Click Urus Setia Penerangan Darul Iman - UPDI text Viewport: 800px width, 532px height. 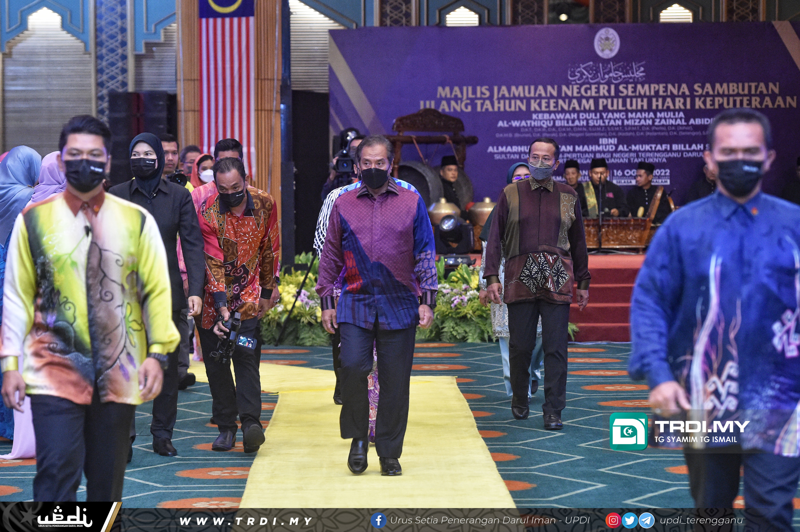coord(490,520)
